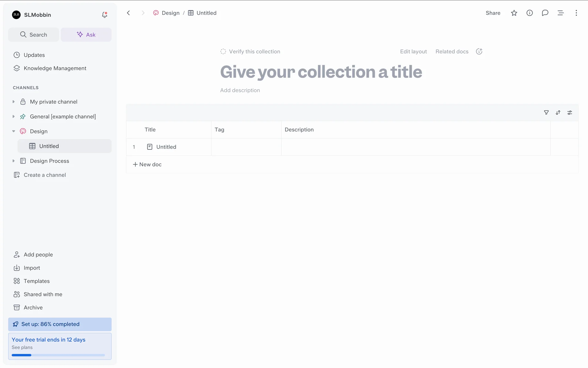Add a reaction with the emoji icon
The width and height of the screenshot is (588, 368).
[x=479, y=52]
